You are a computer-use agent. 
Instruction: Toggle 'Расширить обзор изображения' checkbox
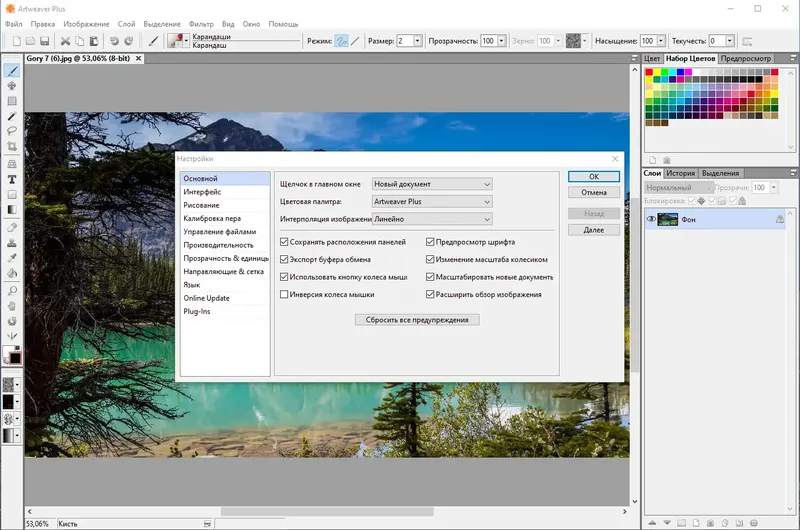coord(430,294)
